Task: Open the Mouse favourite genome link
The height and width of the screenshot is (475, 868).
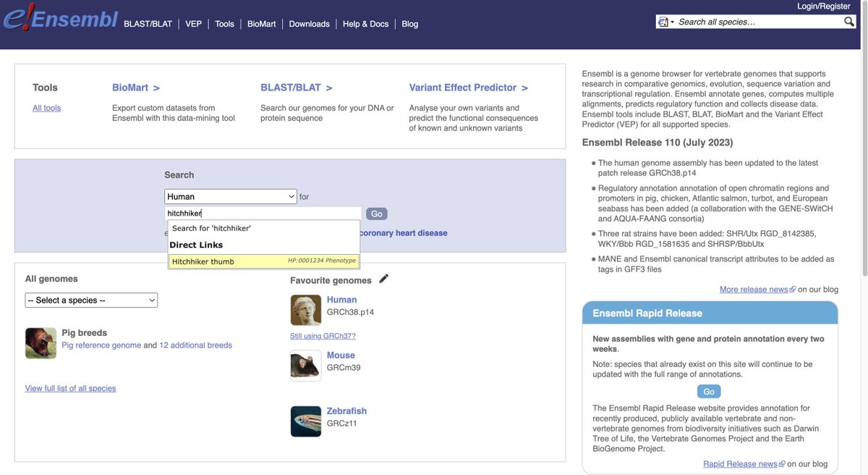Action: click(341, 356)
